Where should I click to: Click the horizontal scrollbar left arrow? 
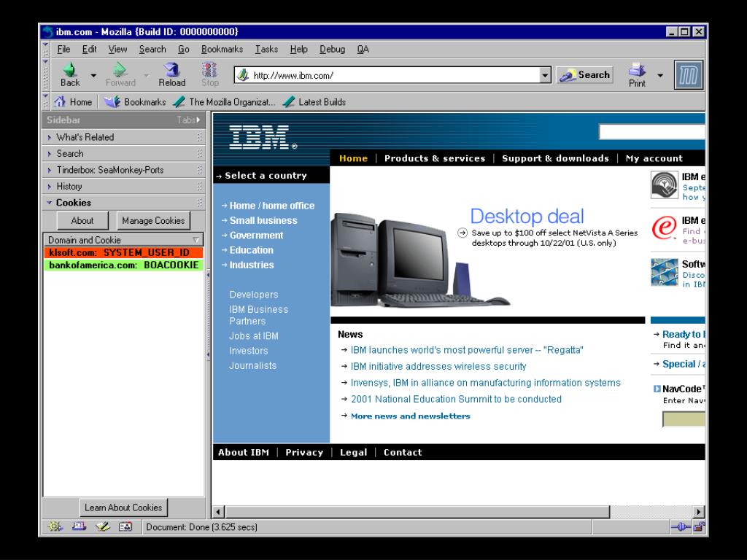[x=218, y=512]
